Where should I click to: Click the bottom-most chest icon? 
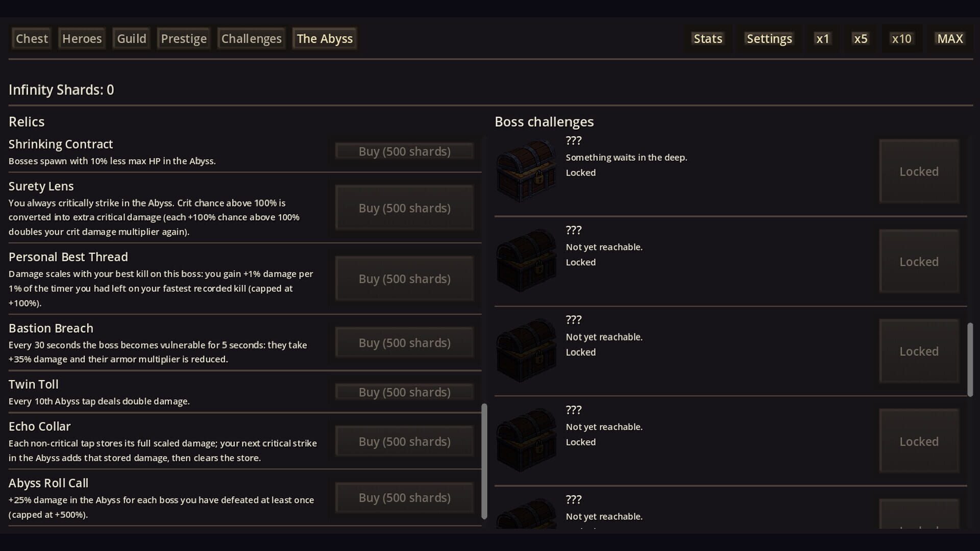tap(526, 515)
